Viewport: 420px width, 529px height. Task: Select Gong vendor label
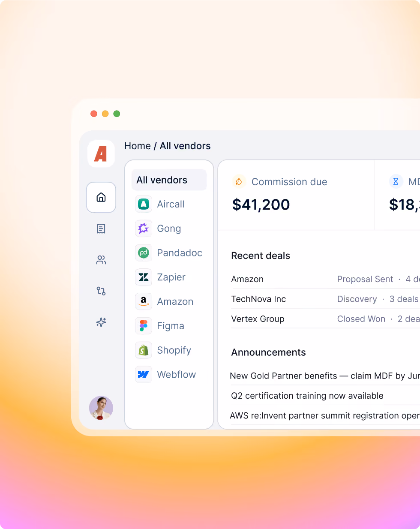coord(169,228)
